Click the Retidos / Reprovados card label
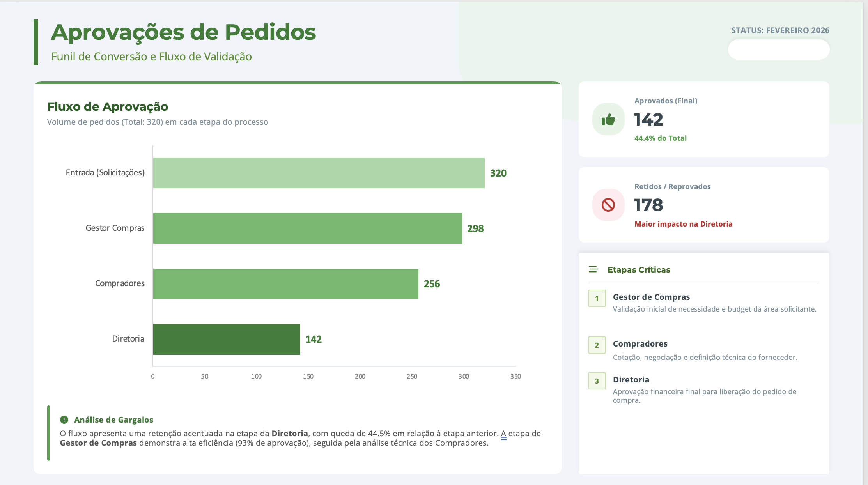868x485 pixels. point(673,186)
